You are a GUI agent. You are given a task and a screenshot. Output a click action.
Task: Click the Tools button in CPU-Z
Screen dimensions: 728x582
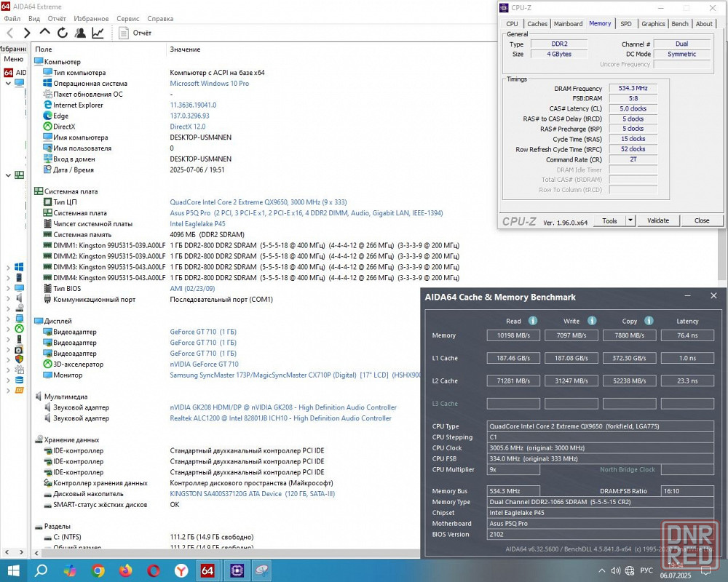point(609,221)
